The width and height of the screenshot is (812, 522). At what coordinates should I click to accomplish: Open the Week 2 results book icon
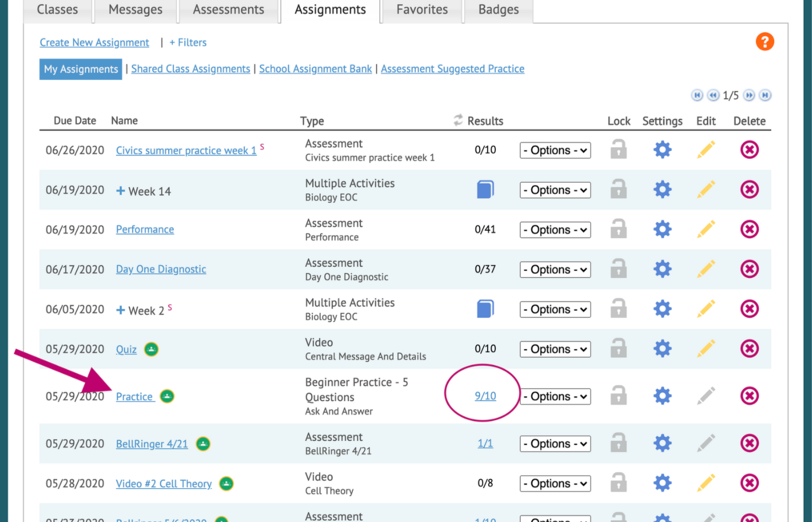pyautogui.click(x=485, y=308)
